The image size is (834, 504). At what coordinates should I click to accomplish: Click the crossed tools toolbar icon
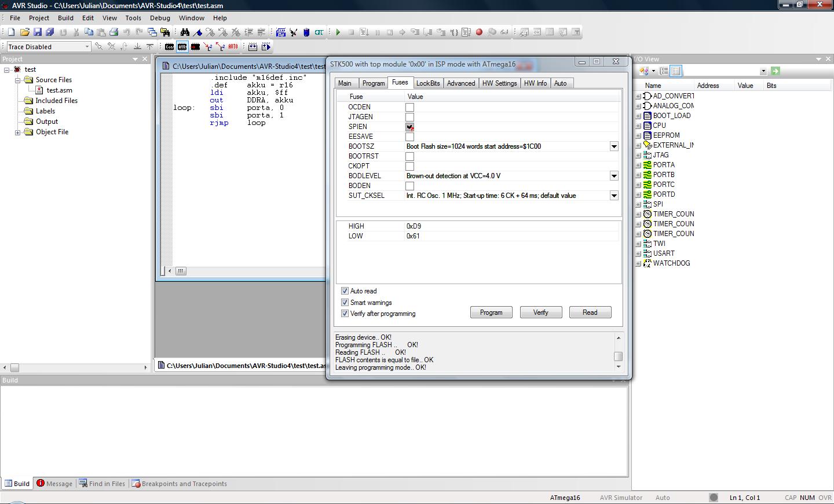pyautogui.click(x=294, y=32)
